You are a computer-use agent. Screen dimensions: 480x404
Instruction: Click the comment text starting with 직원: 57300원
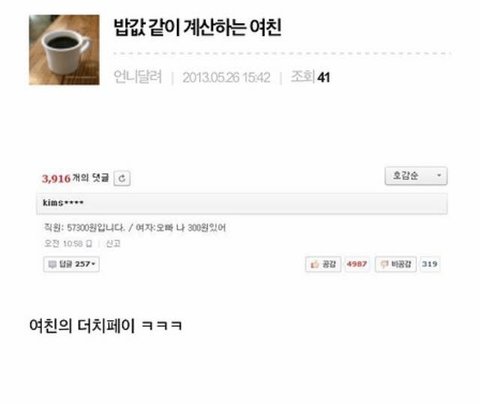135,228
